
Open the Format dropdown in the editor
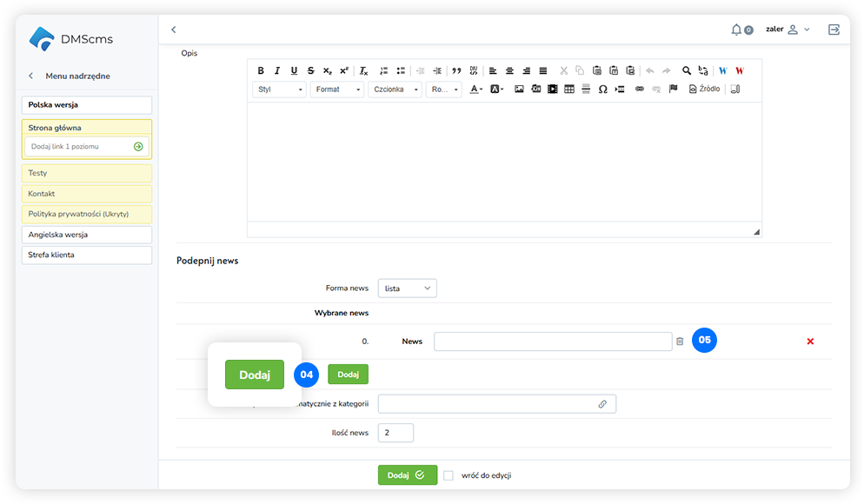(x=336, y=90)
